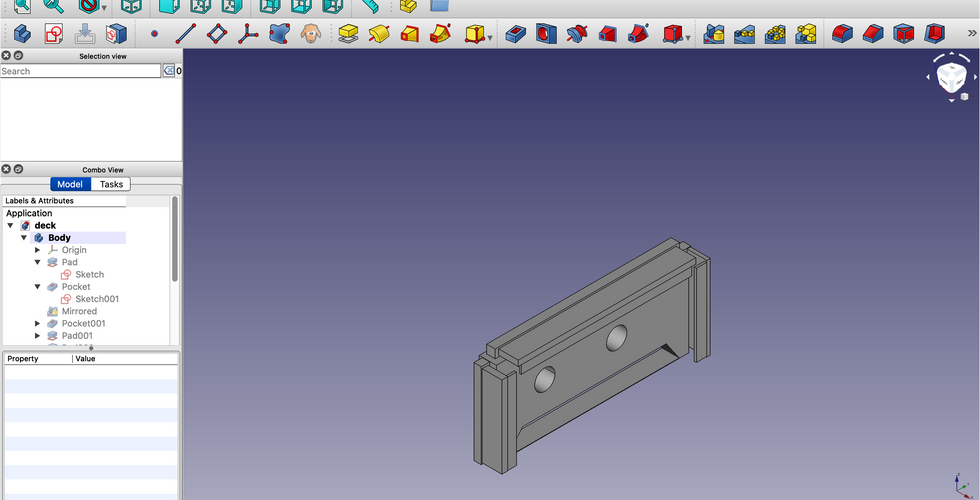Select the Groove tool
Screen dimensions: 980x500
577,33
